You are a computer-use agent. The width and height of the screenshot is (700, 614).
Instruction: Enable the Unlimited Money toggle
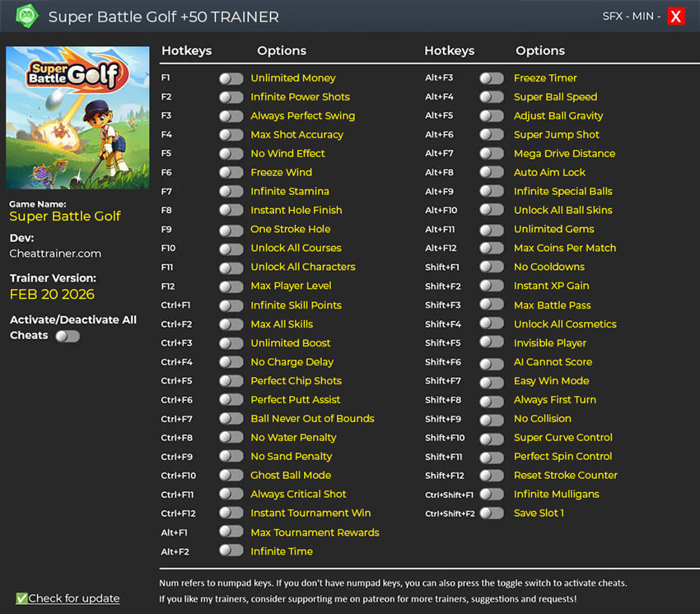[231, 78]
